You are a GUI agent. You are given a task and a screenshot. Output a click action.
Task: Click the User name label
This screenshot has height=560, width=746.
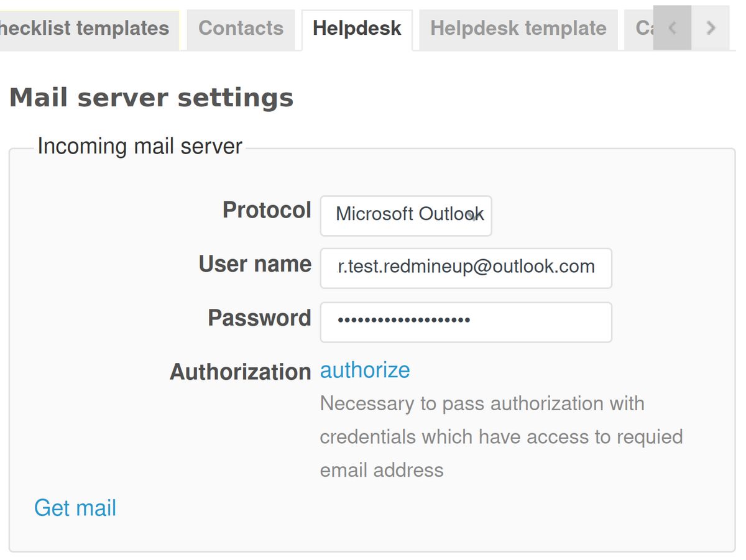[x=255, y=264]
